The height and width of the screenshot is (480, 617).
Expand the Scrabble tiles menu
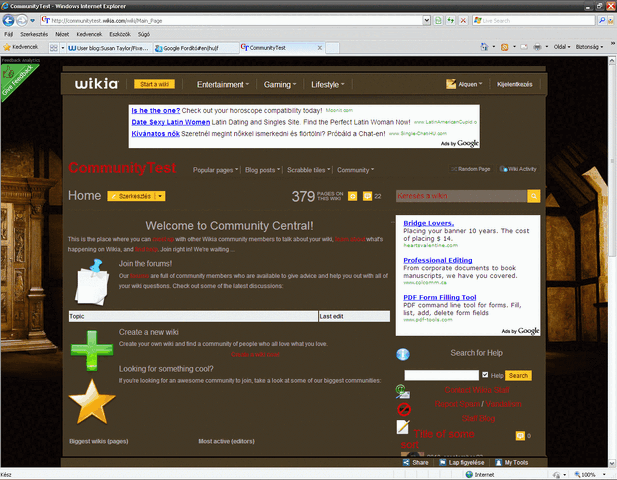(x=308, y=170)
